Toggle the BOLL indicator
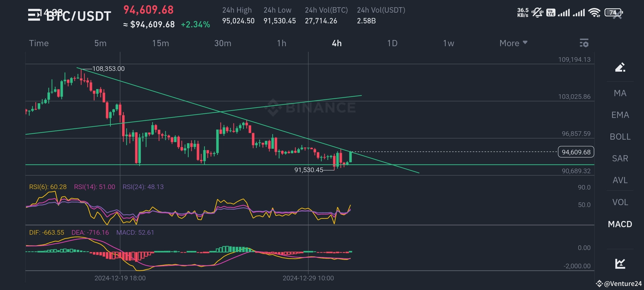Viewport: 644px width, 290px height. (620, 137)
